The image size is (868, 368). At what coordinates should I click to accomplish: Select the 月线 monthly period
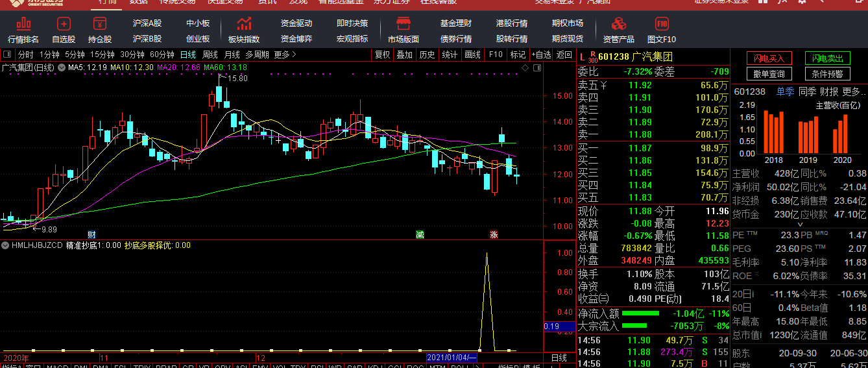232,55
